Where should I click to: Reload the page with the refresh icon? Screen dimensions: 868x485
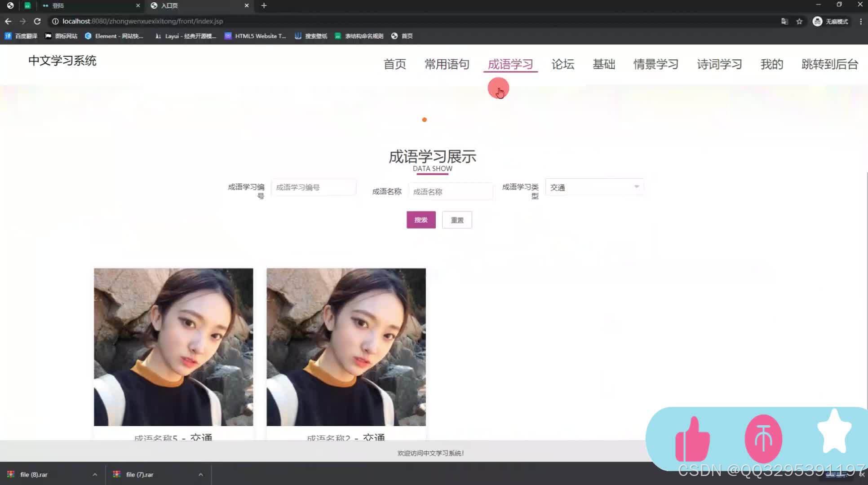[x=37, y=21]
